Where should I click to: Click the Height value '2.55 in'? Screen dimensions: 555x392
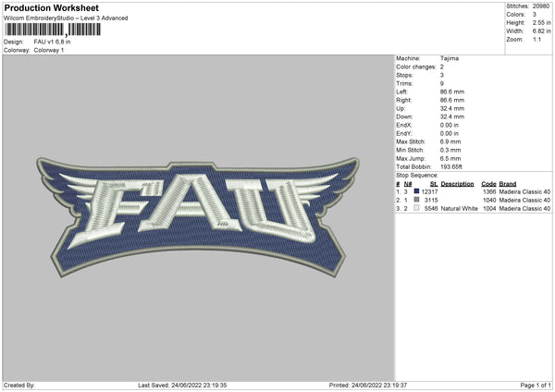coord(541,22)
